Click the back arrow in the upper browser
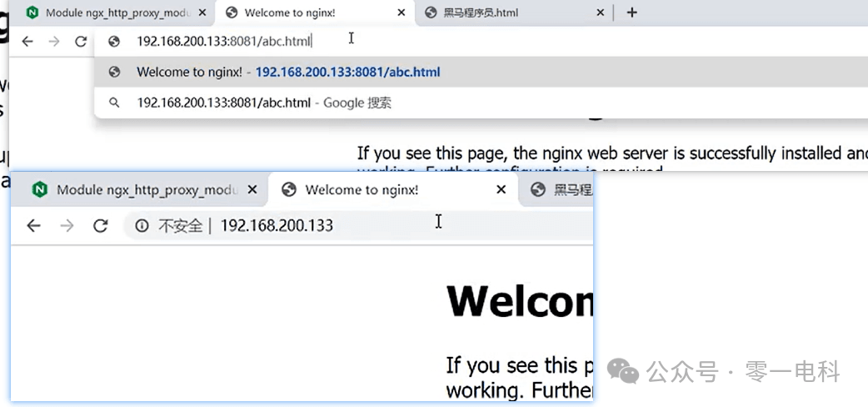This screenshot has height=407, width=868. pyautogui.click(x=27, y=41)
